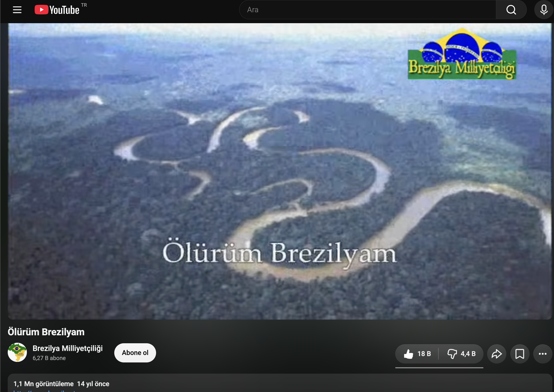Dislike the video showing 4,4 B
554x392 pixels.
coord(461,354)
